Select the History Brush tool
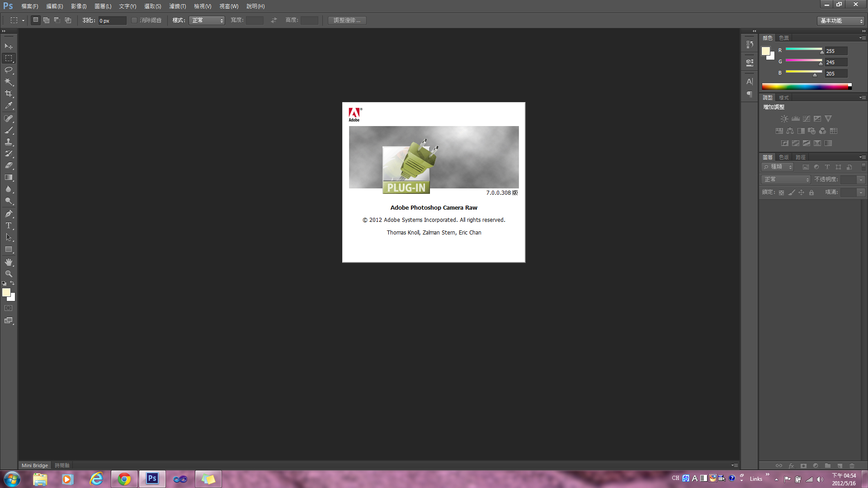Screen dimensions: 868x488 (9, 154)
